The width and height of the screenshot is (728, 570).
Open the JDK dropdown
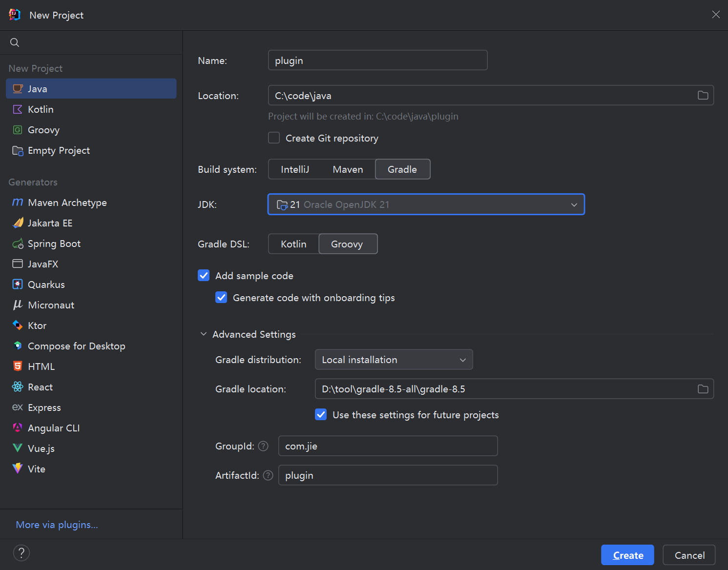pos(426,204)
